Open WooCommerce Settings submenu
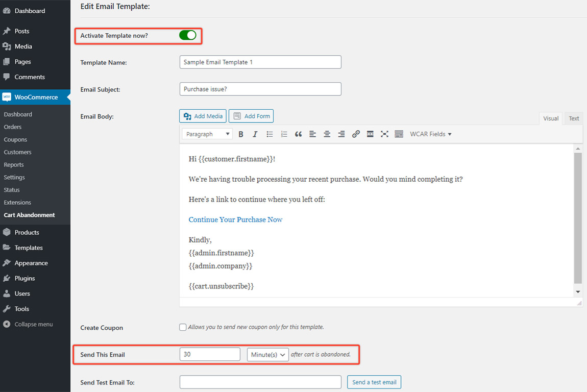This screenshot has height=392, width=587. pyautogui.click(x=14, y=178)
